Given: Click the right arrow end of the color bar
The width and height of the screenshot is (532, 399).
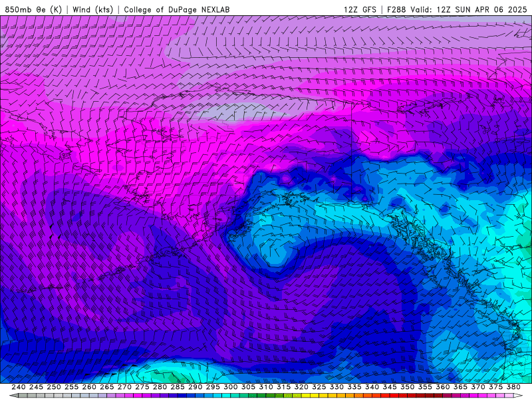Looking at the screenshot, I should (519, 396).
